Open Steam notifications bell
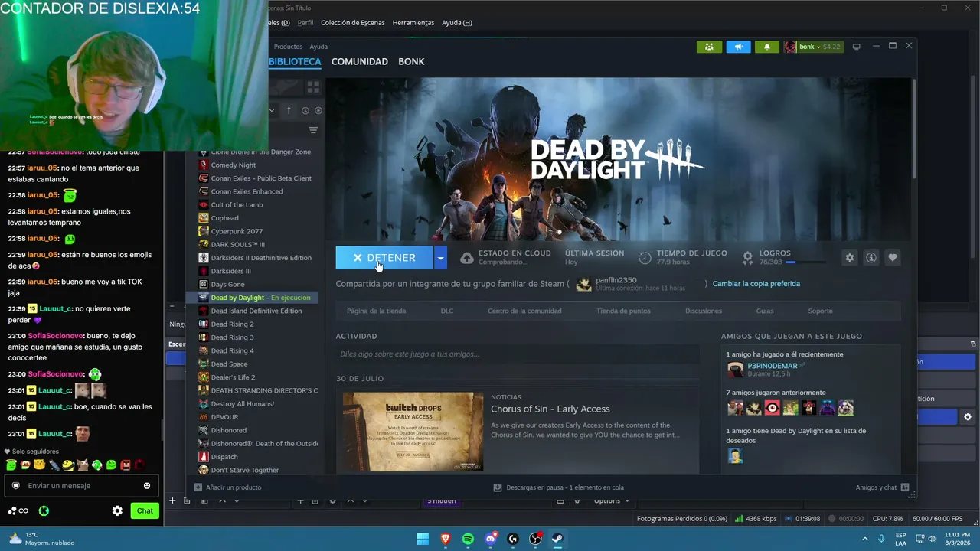980x551 pixels. coord(767,47)
